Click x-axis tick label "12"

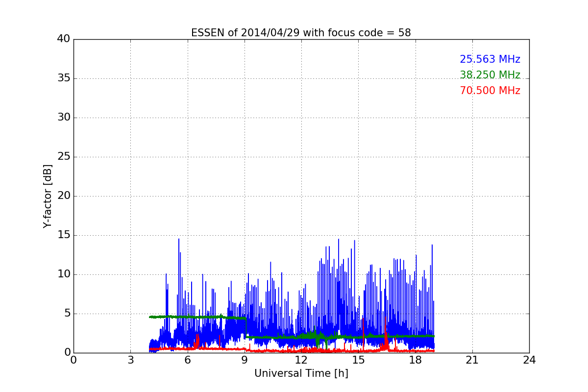(301, 360)
